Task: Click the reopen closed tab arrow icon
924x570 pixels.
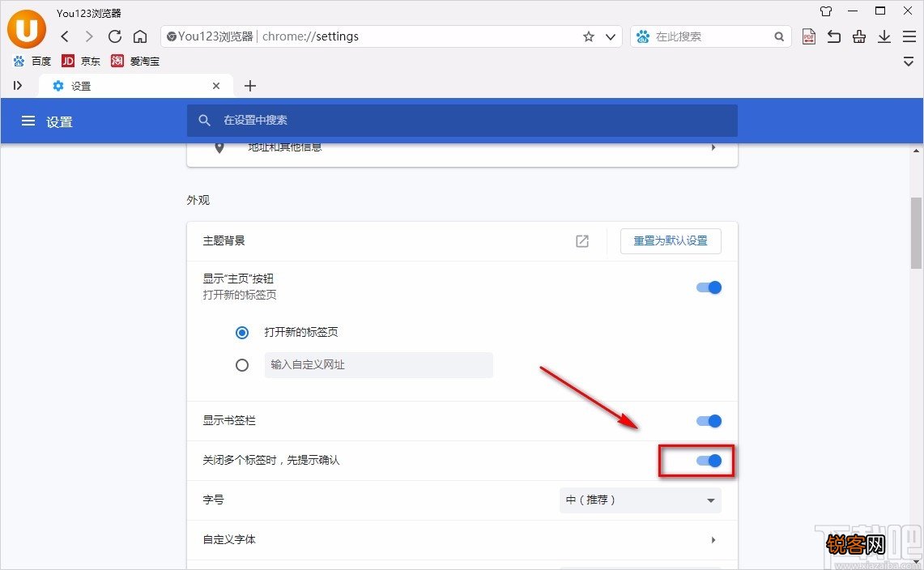Action: pyautogui.click(x=834, y=36)
